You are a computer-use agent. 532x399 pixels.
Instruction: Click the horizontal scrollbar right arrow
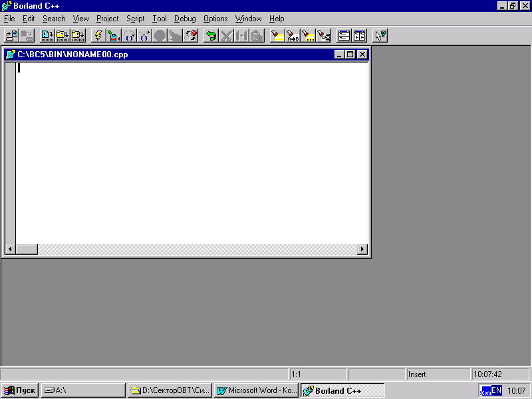pyautogui.click(x=362, y=249)
